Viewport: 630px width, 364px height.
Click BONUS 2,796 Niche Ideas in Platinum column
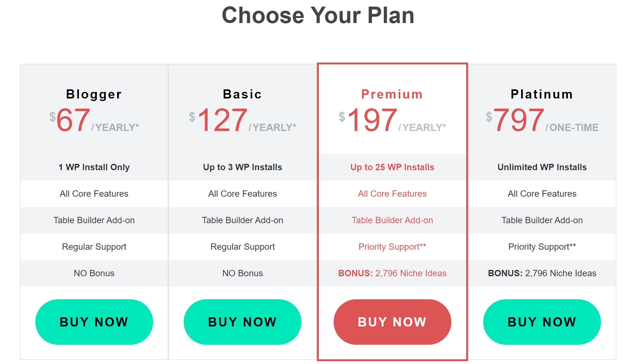coord(542,273)
